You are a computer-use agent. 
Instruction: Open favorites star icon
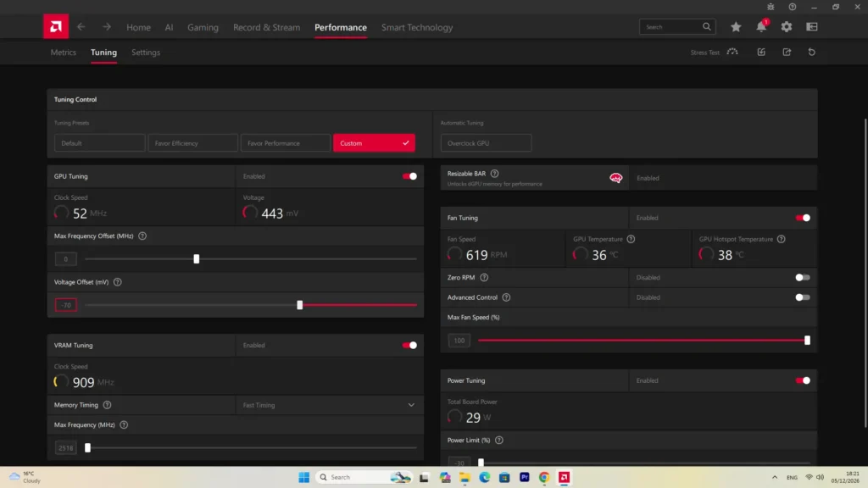point(736,26)
